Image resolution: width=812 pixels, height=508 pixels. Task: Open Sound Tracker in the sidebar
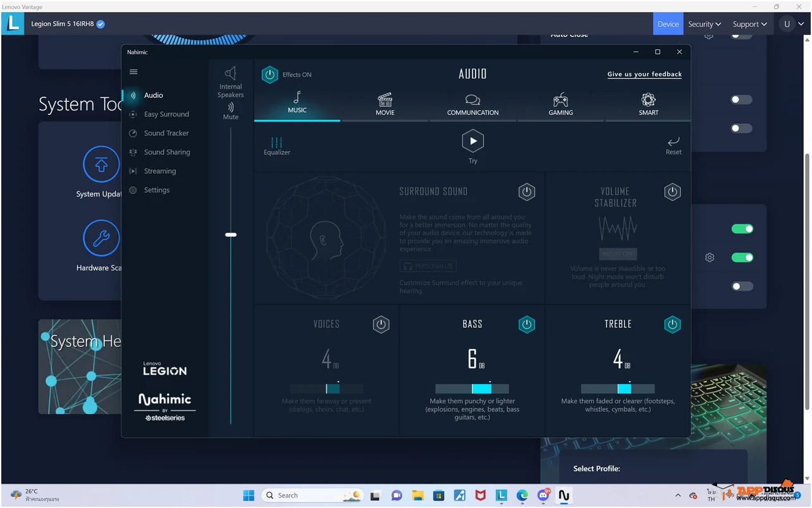[166, 133]
